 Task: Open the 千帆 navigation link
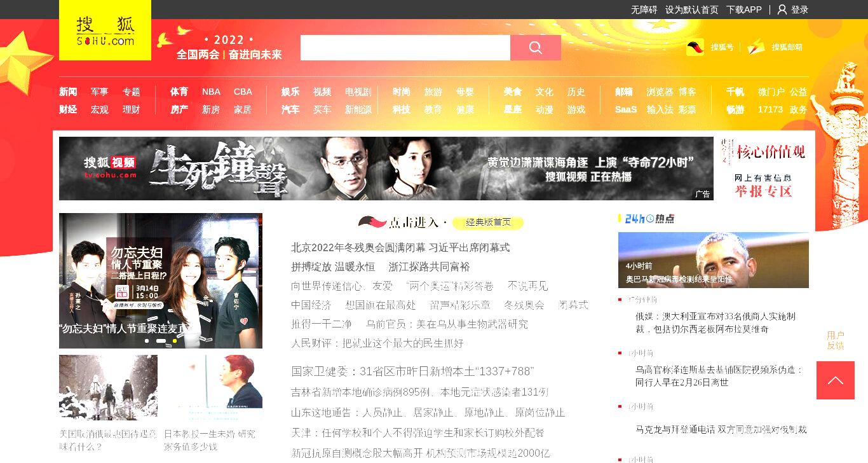click(x=735, y=92)
